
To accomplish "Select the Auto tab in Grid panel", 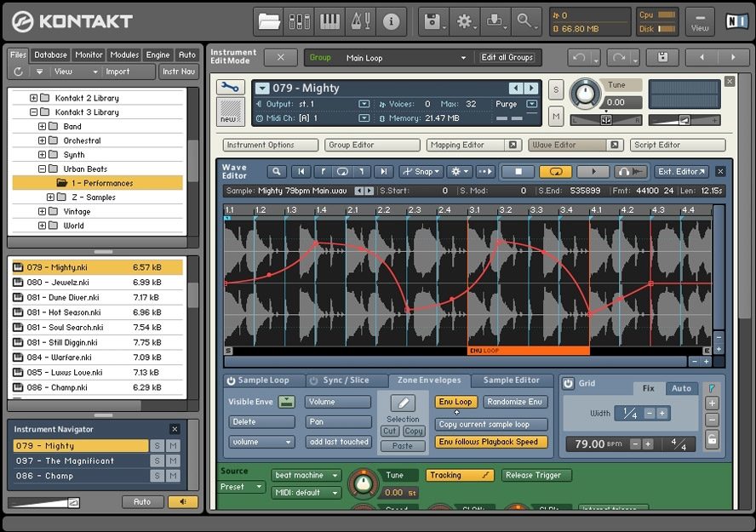I will 681,388.
